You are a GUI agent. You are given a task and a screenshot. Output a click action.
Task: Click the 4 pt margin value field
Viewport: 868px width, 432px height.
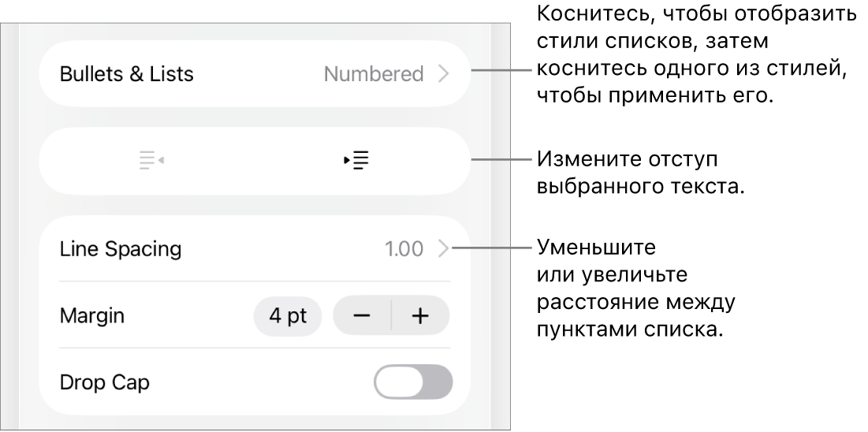click(x=288, y=316)
